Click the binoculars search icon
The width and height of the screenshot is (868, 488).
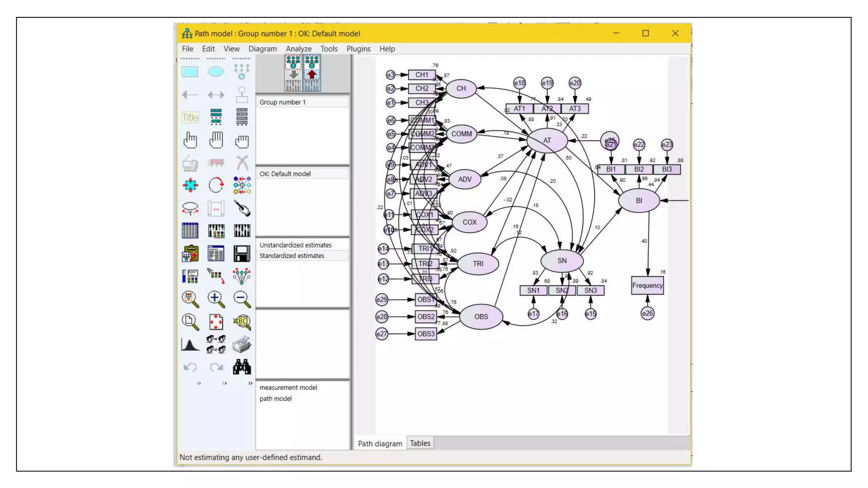[242, 367]
